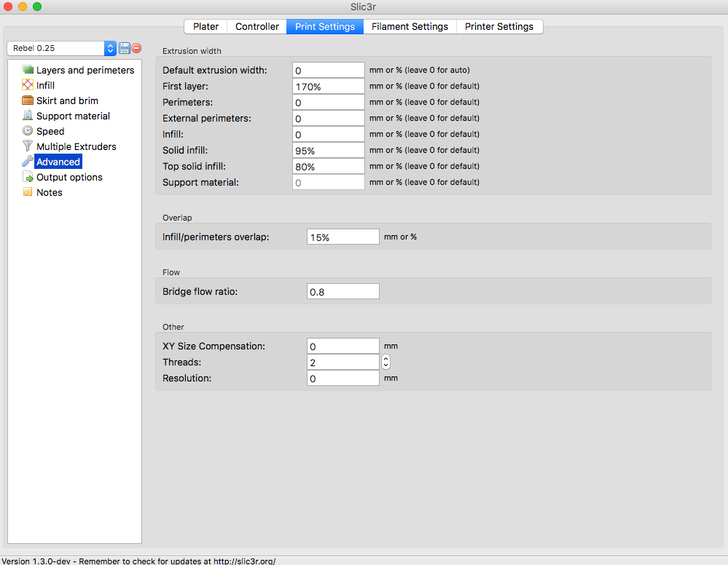Click the Support material icon
The width and height of the screenshot is (728, 565).
28,116
